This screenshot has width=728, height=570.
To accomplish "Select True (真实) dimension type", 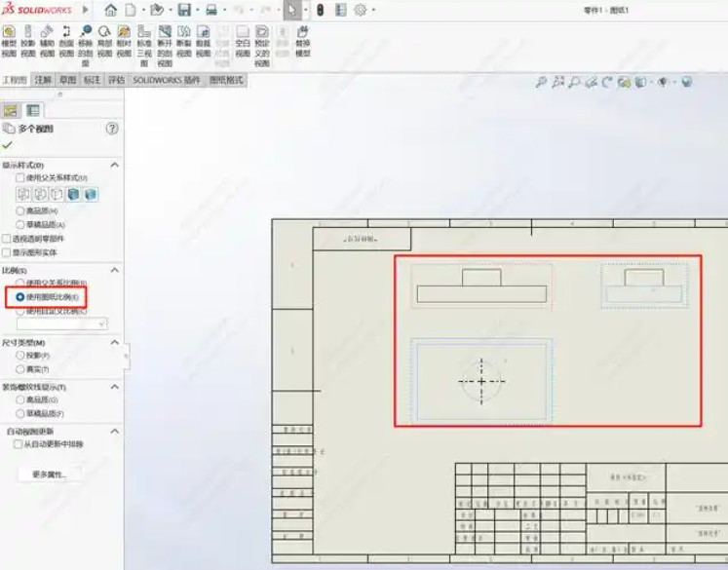I will [19, 369].
